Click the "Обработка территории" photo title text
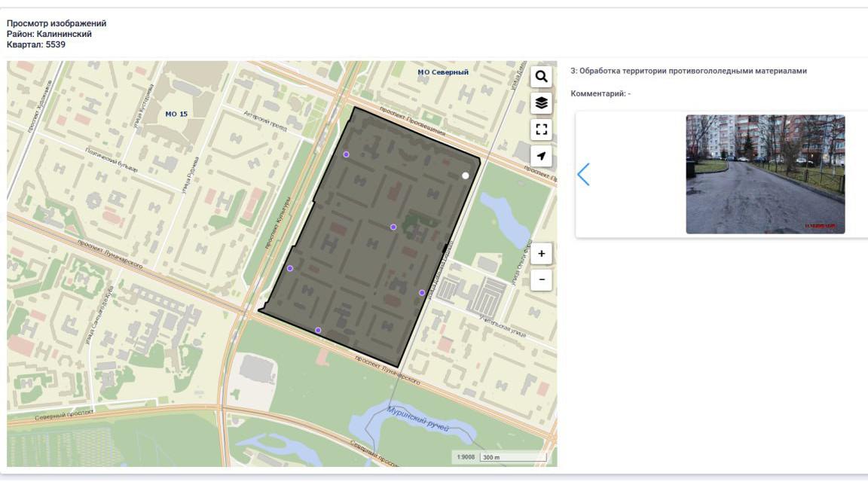The width and height of the screenshot is (868, 488). point(689,71)
